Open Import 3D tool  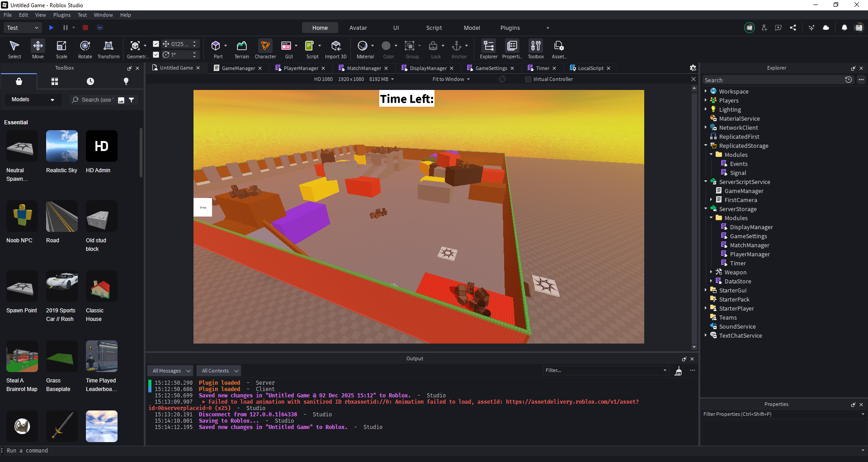point(336,49)
